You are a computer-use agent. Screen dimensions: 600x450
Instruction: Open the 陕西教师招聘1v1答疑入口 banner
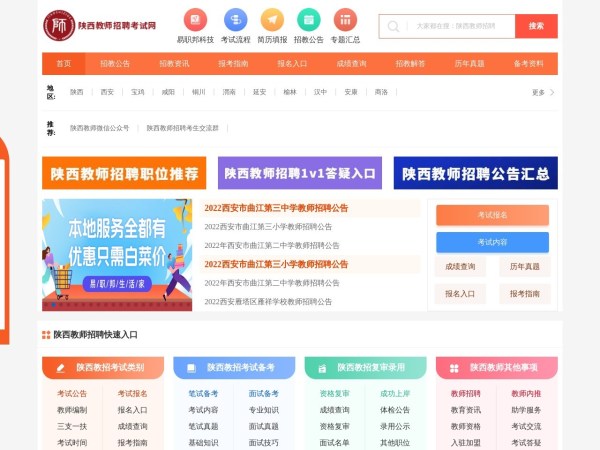tap(299, 173)
